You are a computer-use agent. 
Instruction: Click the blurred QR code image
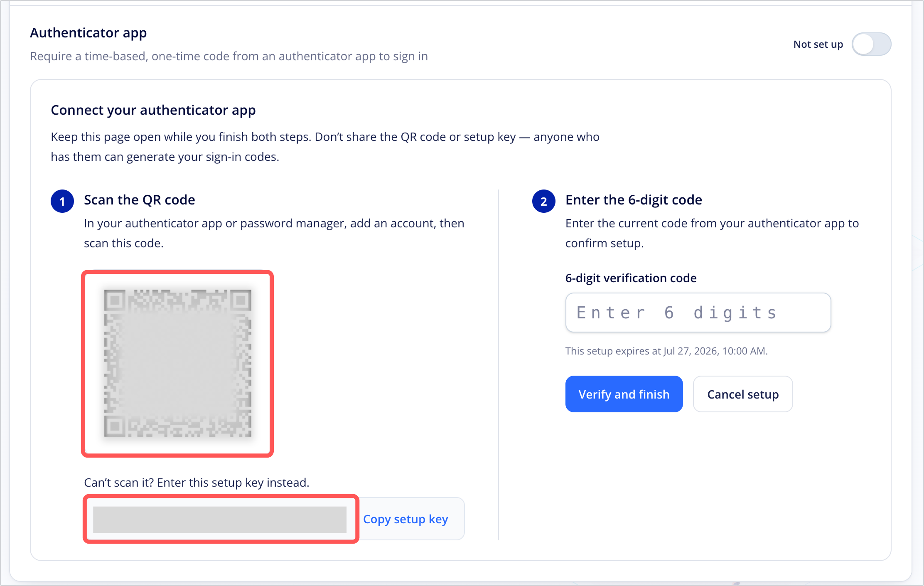(x=177, y=363)
